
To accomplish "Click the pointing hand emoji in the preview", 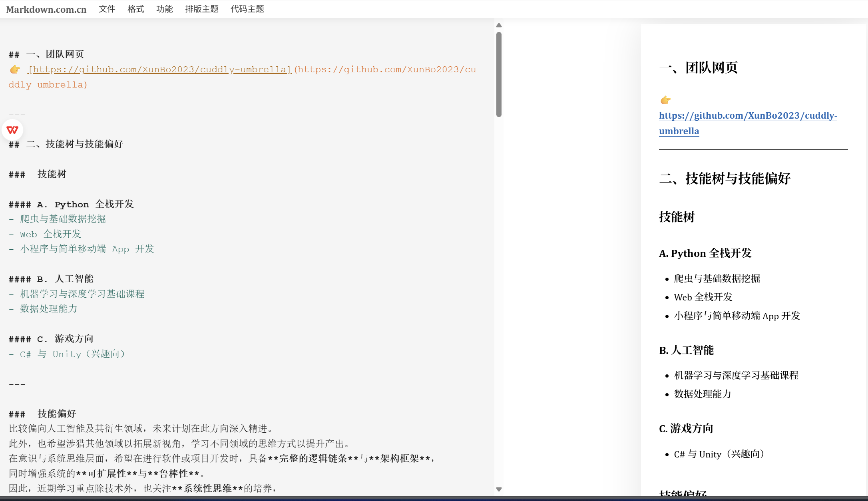I will pos(665,100).
